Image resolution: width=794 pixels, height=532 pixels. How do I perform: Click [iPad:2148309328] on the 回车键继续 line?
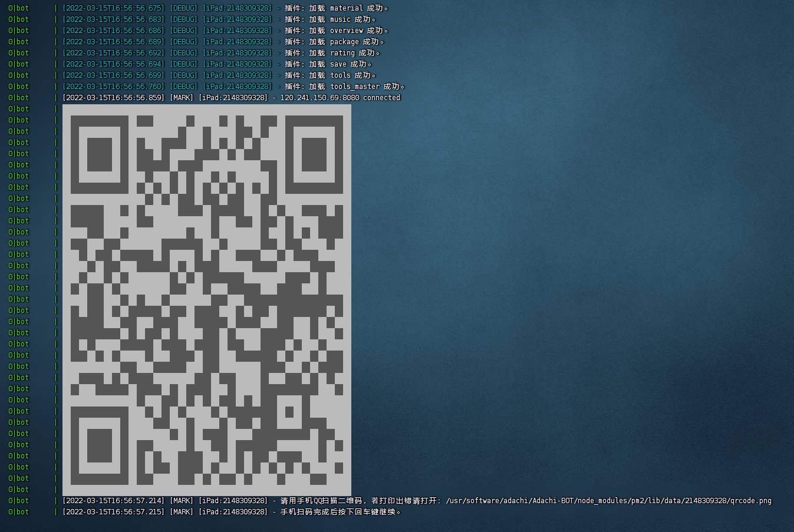click(233, 512)
